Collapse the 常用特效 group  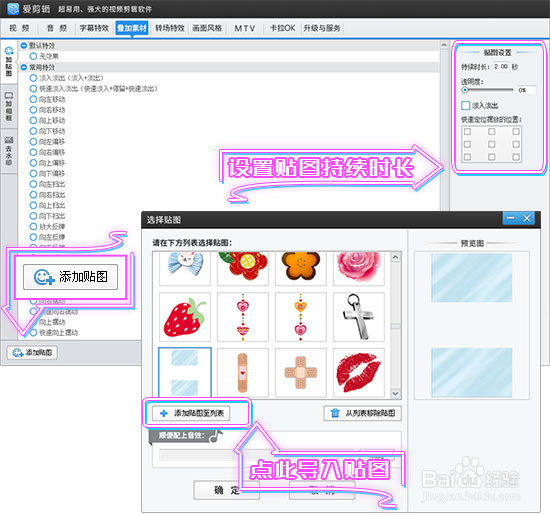pos(24,67)
